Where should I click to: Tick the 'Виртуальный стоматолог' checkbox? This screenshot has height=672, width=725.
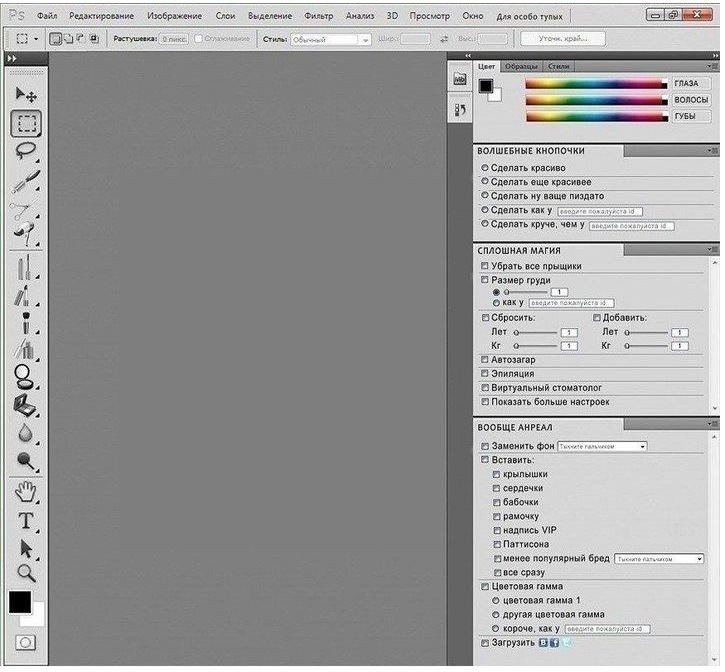[x=485, y=387]
